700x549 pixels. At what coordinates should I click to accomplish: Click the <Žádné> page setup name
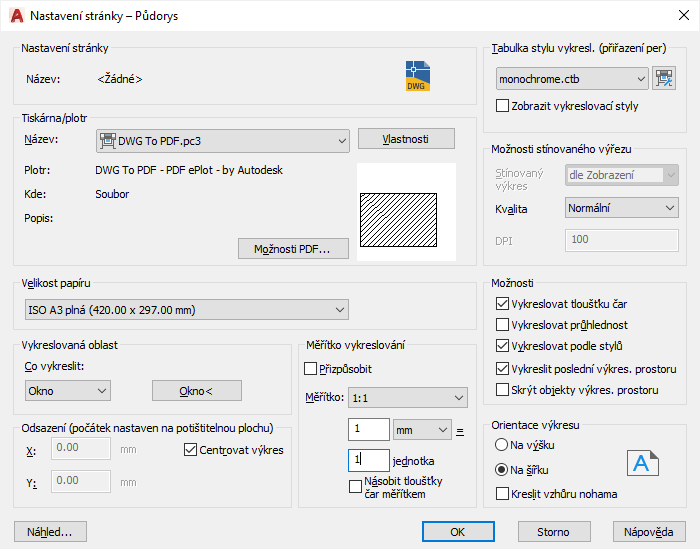click(120, 79)
